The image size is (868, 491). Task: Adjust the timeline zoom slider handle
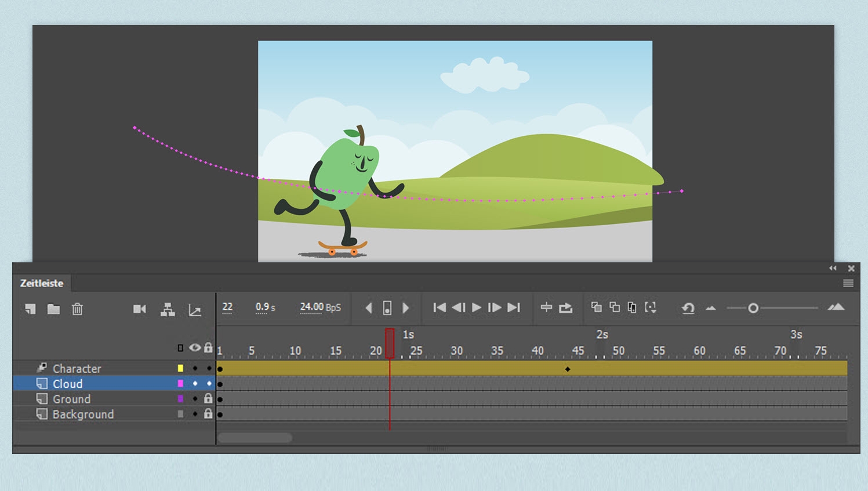(x=753, y=308)
